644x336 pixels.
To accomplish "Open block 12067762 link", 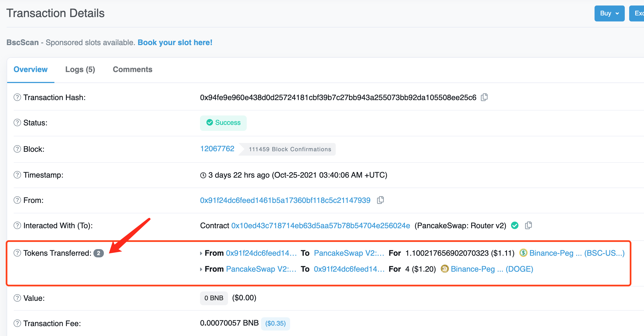I will point(217,149).
